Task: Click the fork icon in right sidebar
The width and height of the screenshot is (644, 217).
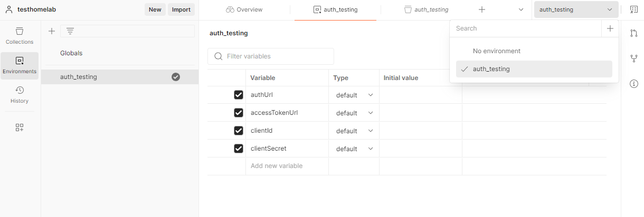Action: point(634,58)
